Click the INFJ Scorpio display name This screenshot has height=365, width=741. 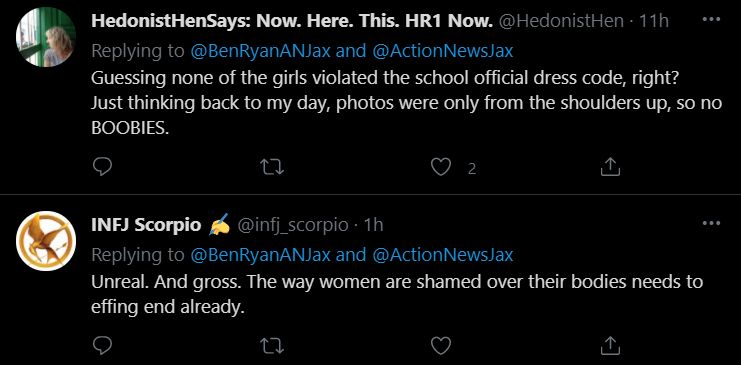pos(146,225)
